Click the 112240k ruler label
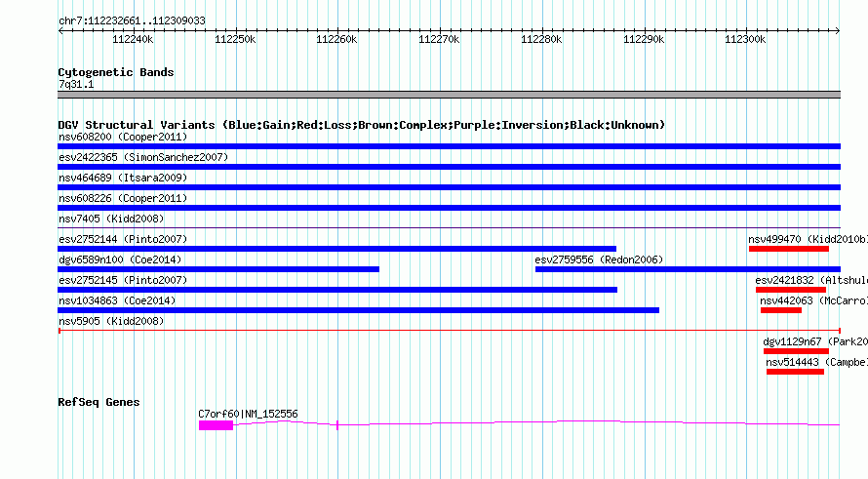The height and width of the screenshot is (479, 868). 133,39
